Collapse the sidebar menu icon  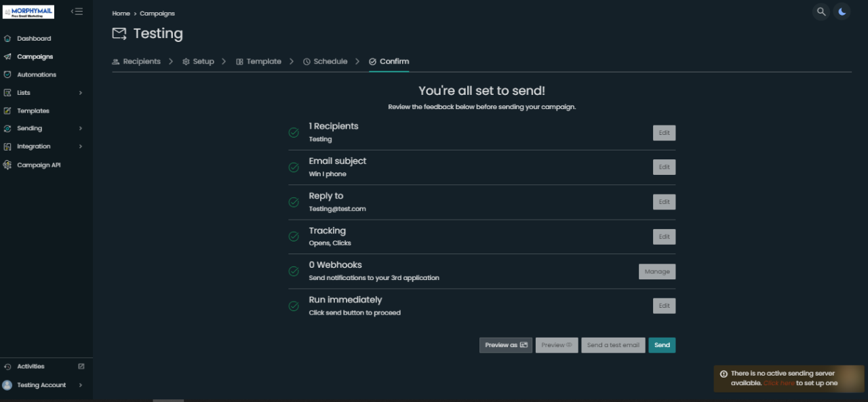[x=77, y=12]
